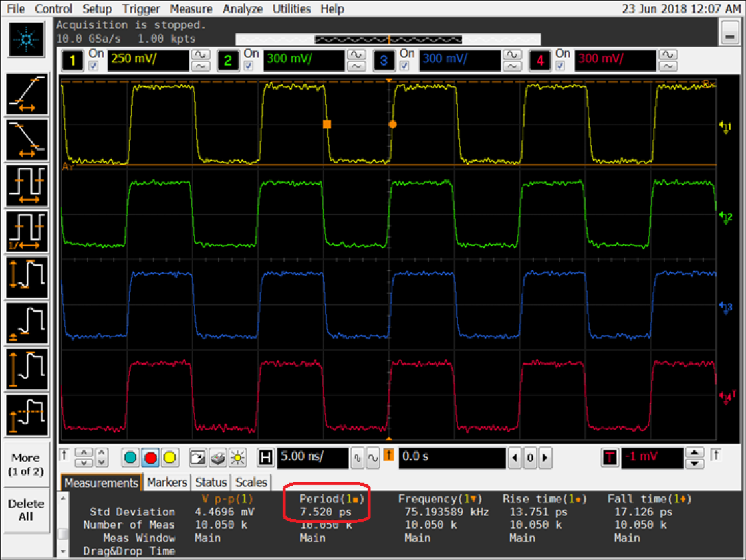
Task: Increase trigger level with up arrow
Action: 694,453
